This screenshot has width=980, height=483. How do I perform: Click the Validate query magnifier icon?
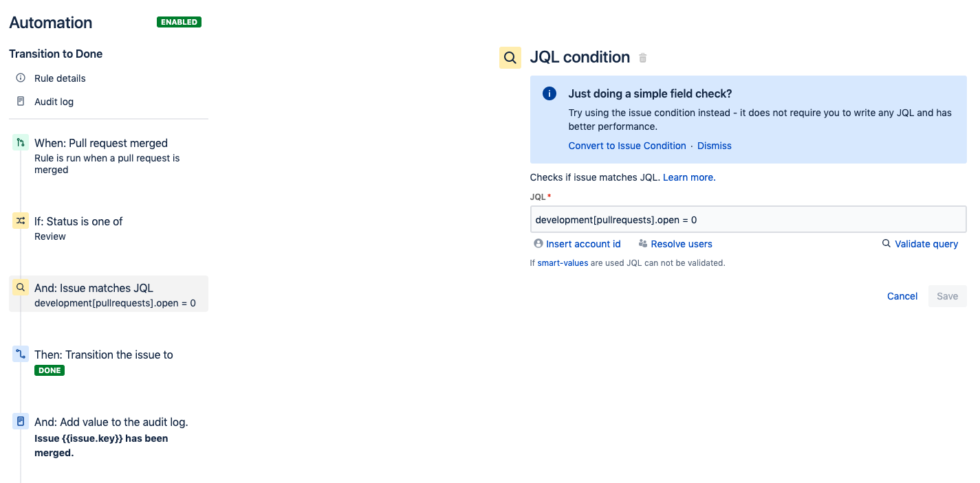(x=886, y=244)
